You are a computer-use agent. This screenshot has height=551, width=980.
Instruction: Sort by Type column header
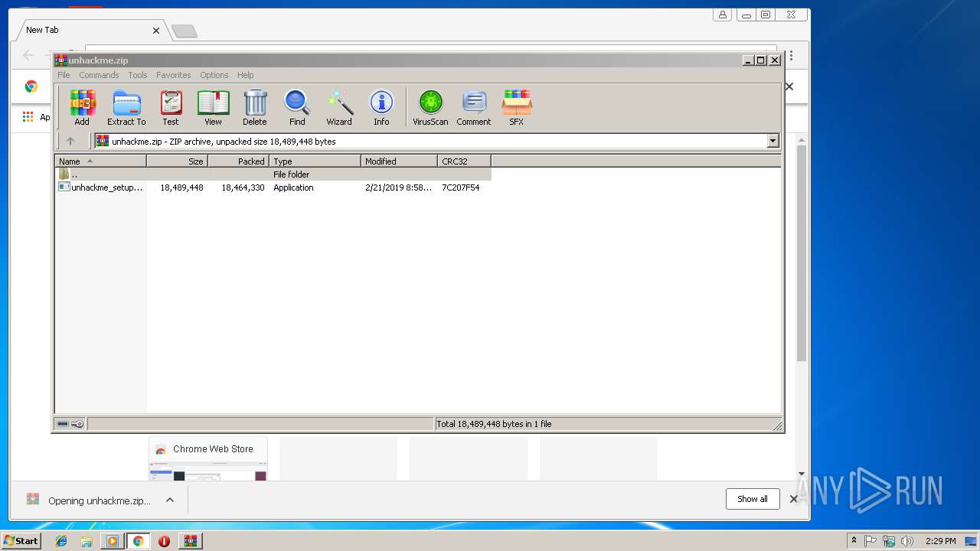click(x=315, y=161)
